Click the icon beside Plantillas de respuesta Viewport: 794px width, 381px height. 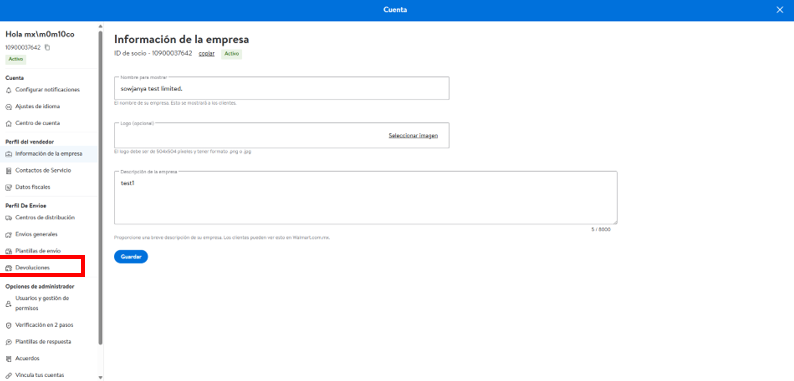pos(8,342)
